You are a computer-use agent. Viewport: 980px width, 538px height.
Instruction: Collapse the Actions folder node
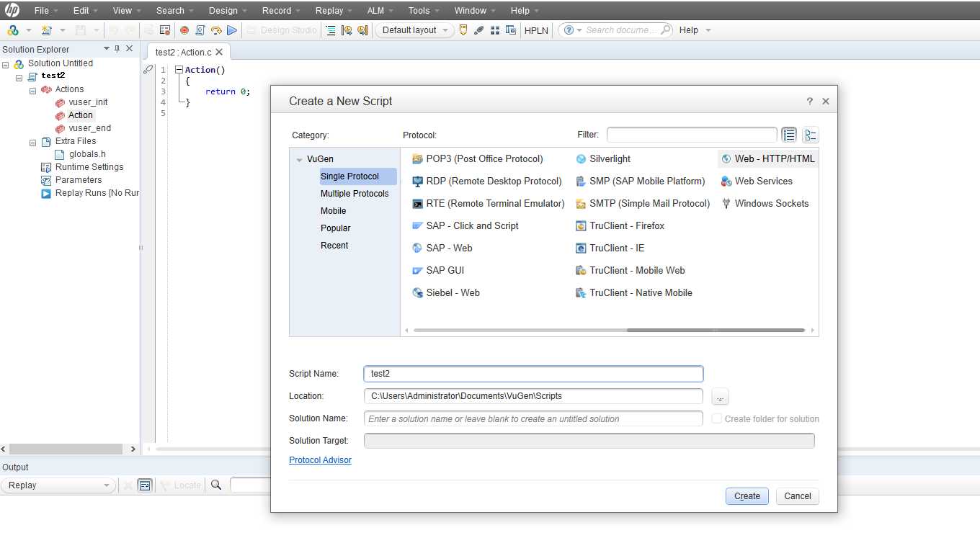[32, 90]
